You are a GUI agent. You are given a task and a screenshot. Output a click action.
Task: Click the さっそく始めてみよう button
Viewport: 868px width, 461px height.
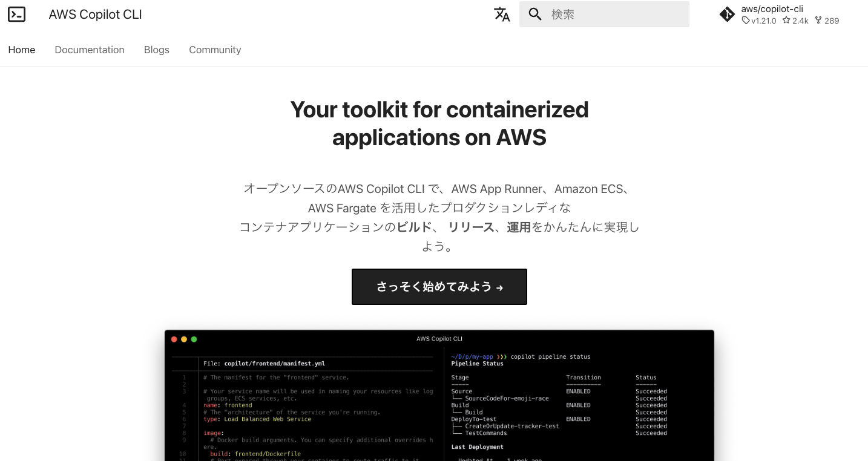click(x=439, y=287)
